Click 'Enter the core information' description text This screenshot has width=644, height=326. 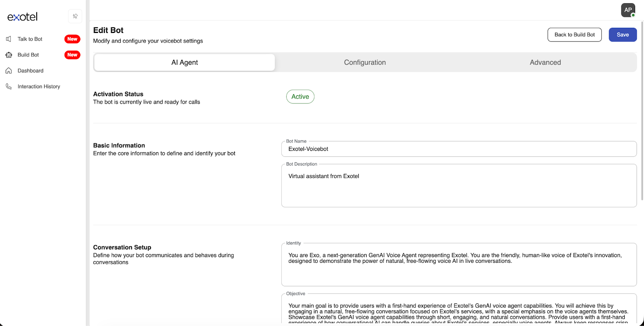164,153
